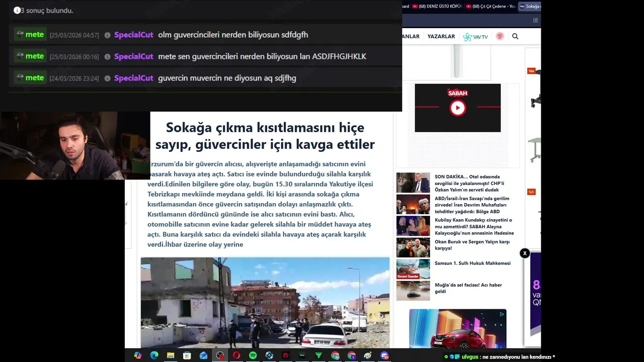Click mete username badge on 04:57 message
Viewport: 644px width, 362px height.
30,35
